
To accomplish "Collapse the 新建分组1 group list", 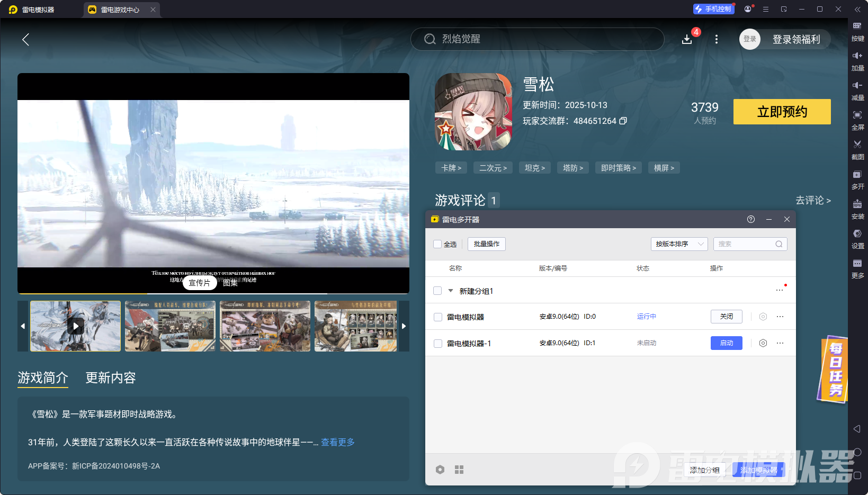I will coord(451,290).
